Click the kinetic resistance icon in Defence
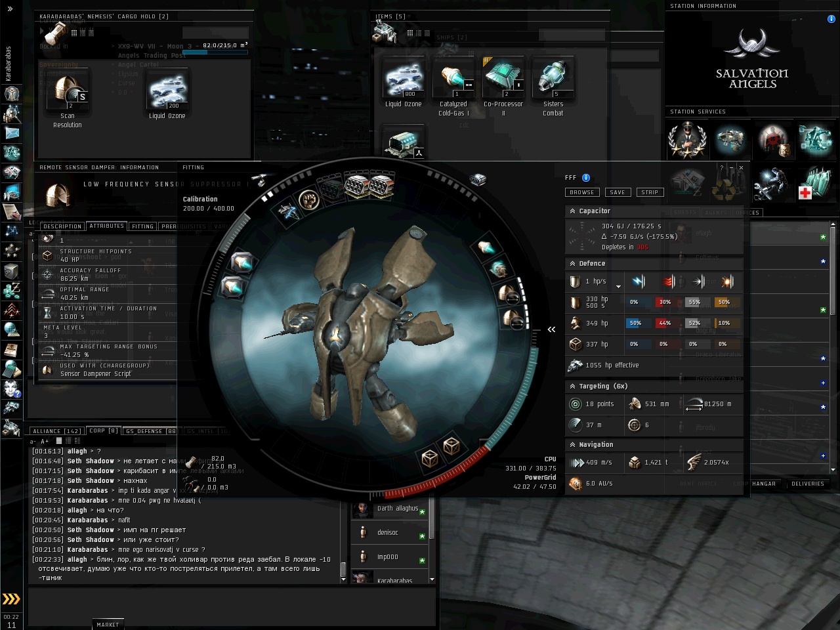 click(698, 282)
